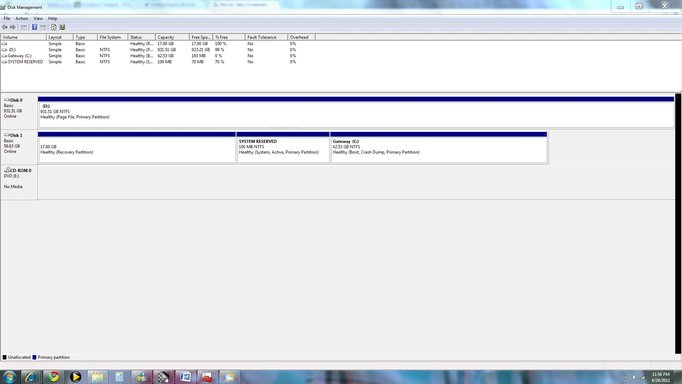The image size is (682, 384).
Task: Open the Word taskbar icon
Action: [x=185, y=377]
